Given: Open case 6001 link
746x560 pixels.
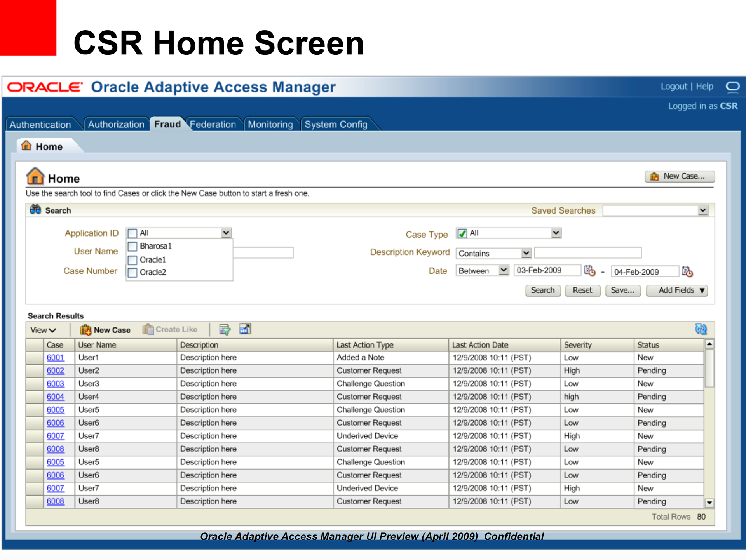Looking at the screenshot, I should (55, 358).
